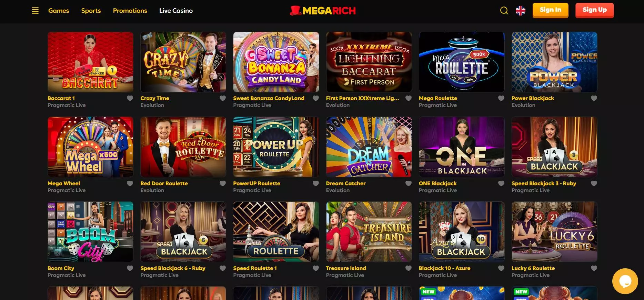The height and width of the screenshot is (300, 644).
Task: Favorite Baccarat 1 with heart icon
Action: coord(130,98)
